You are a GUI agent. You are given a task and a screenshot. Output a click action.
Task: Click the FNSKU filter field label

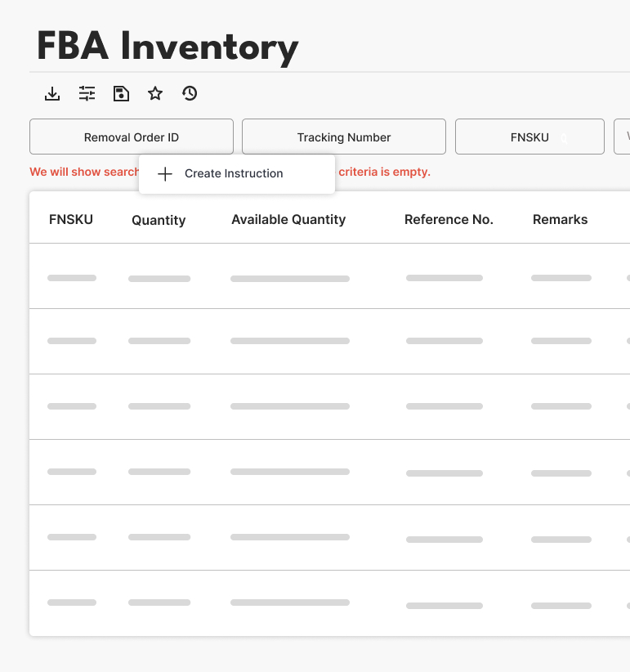point(529,137)
